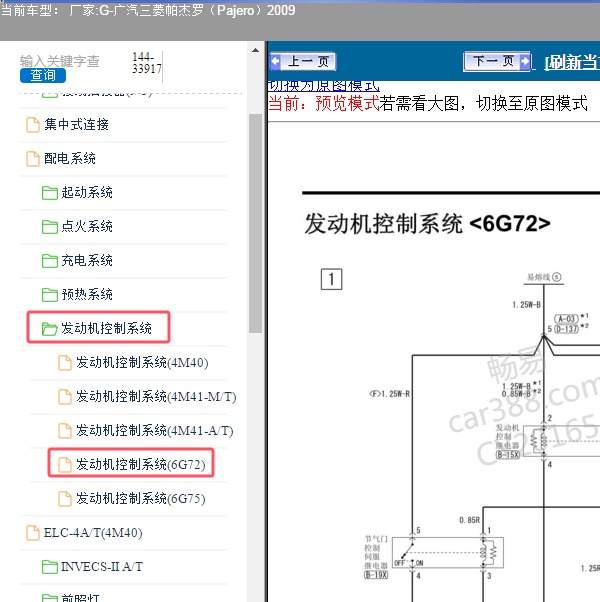Click page icon of 发动机控制系统(4M41-M/T)
The image size is (600, 602).
[64, 397]
